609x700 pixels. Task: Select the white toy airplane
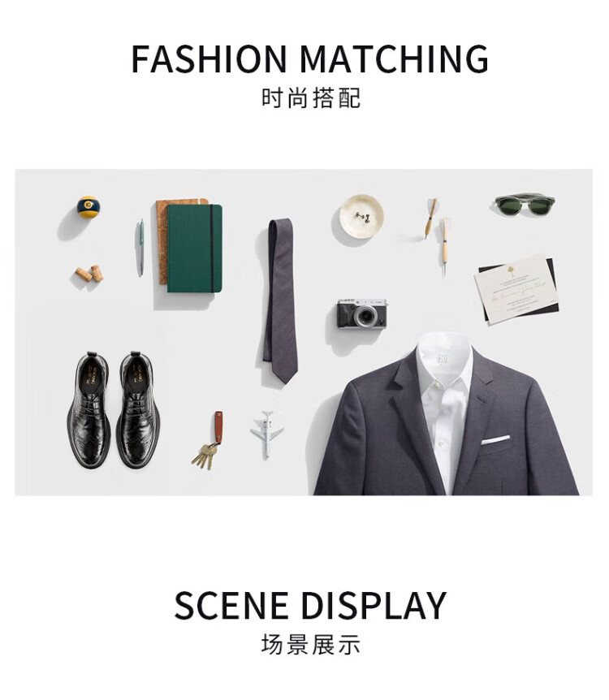click(x=267, y=434)
